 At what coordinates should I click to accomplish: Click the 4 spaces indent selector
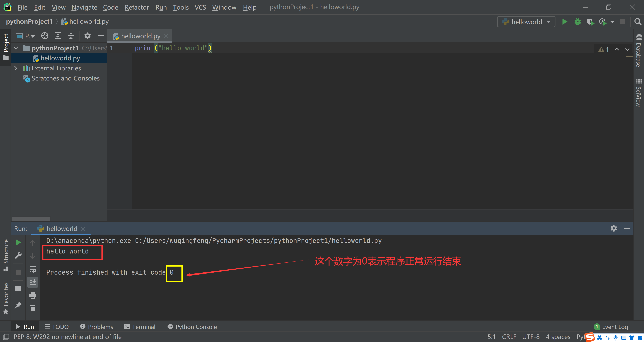pos(558,337)
